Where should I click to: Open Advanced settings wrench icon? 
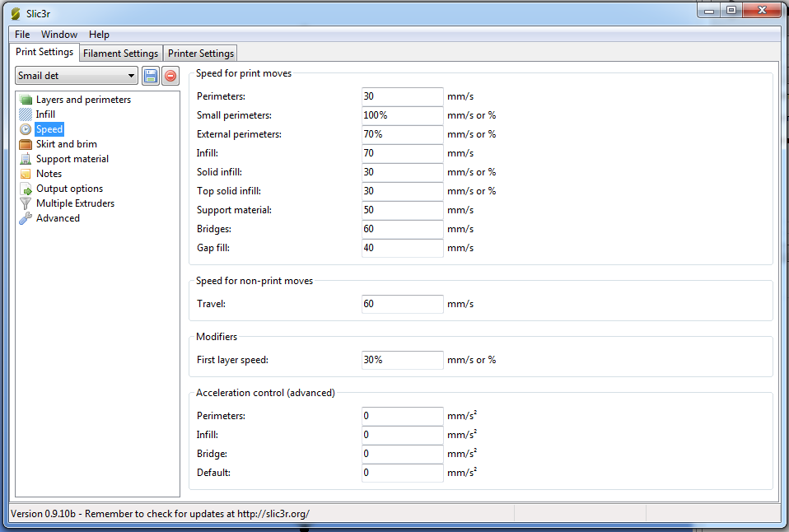26,218
